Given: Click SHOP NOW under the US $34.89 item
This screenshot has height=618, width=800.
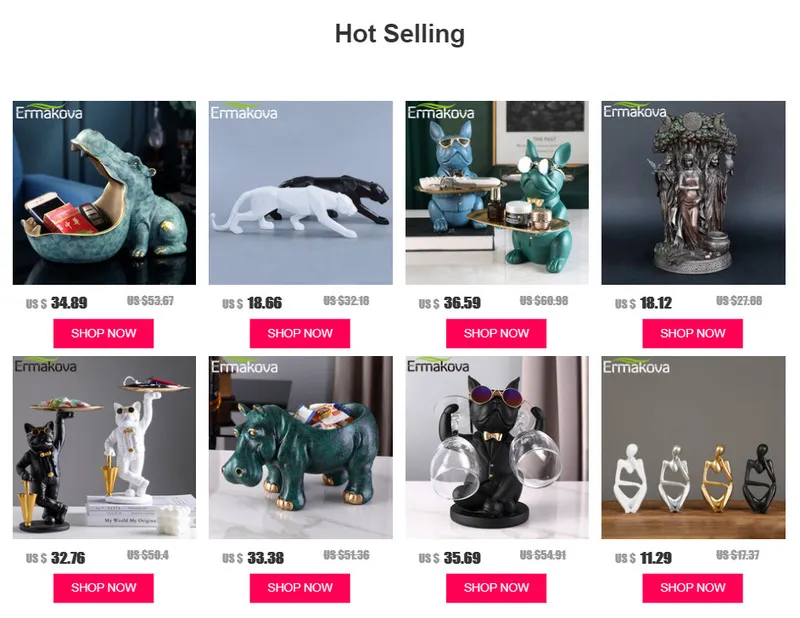Looking at the screenshot, I should pyautogui.click(x=104, y=333).
